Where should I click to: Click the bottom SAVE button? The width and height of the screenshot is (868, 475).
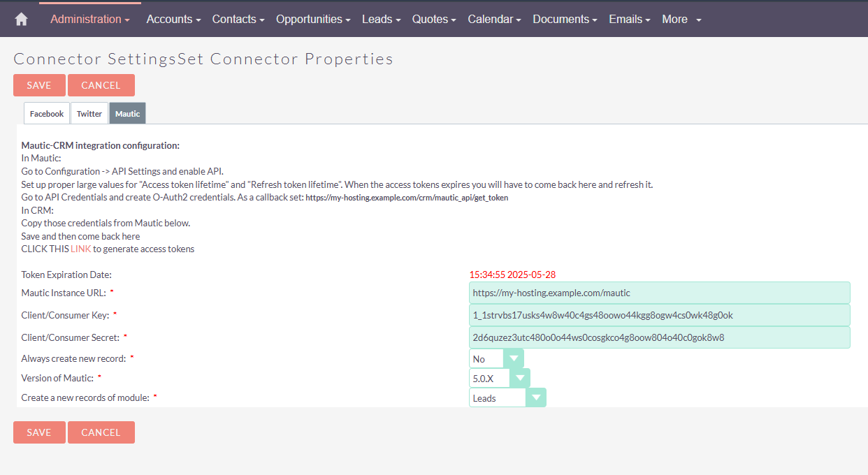click(39, 432)
